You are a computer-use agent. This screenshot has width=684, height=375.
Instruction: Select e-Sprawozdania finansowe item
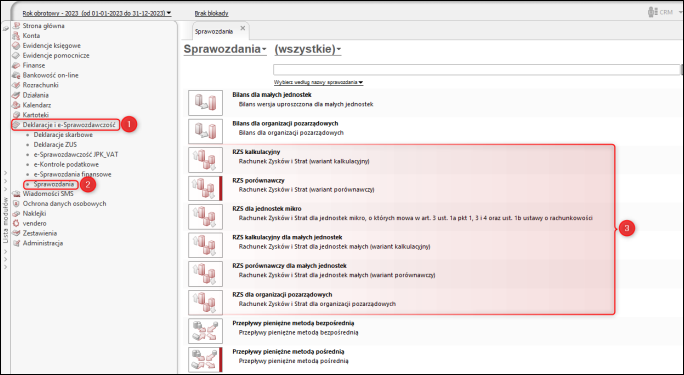pyautogui.click(x=72, y=174)
